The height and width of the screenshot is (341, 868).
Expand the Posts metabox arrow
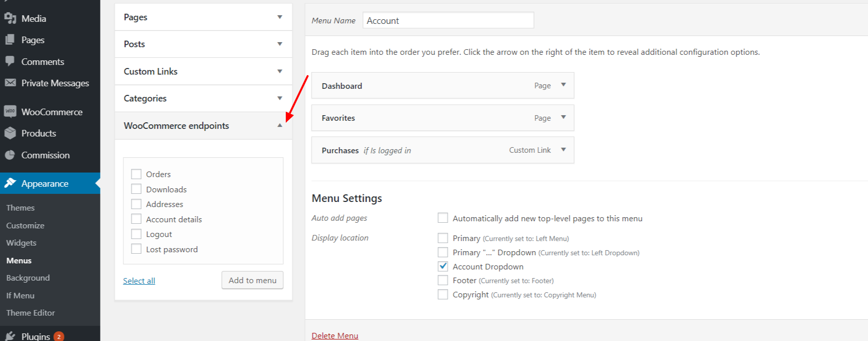[280, 44]
